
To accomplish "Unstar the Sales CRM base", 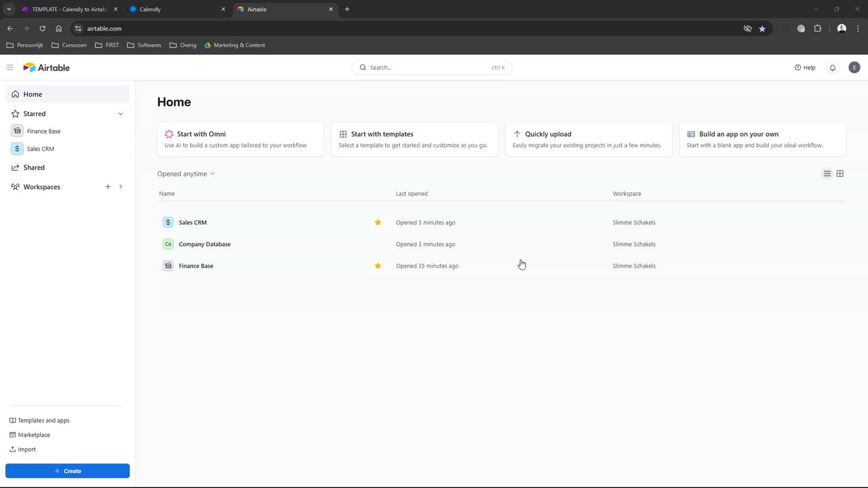I will 378,222.
